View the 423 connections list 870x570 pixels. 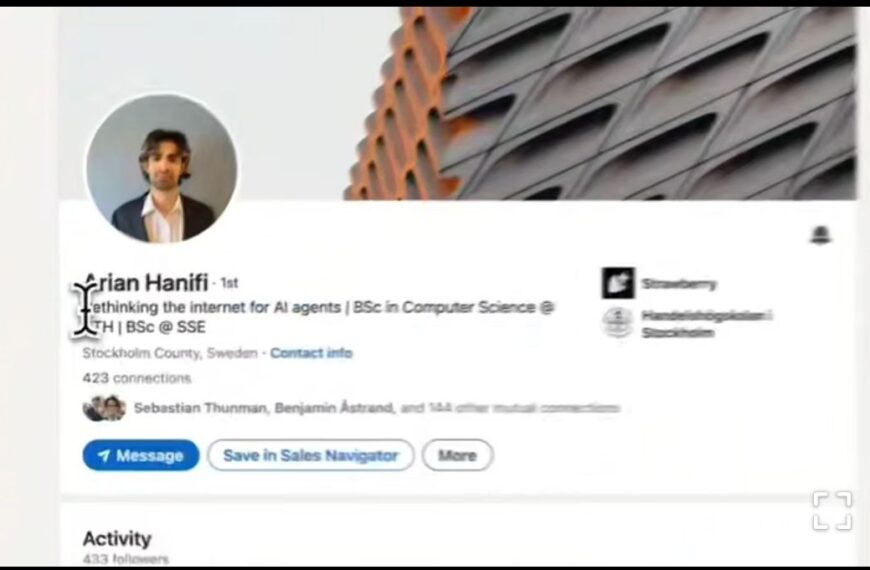click(136, 378)
